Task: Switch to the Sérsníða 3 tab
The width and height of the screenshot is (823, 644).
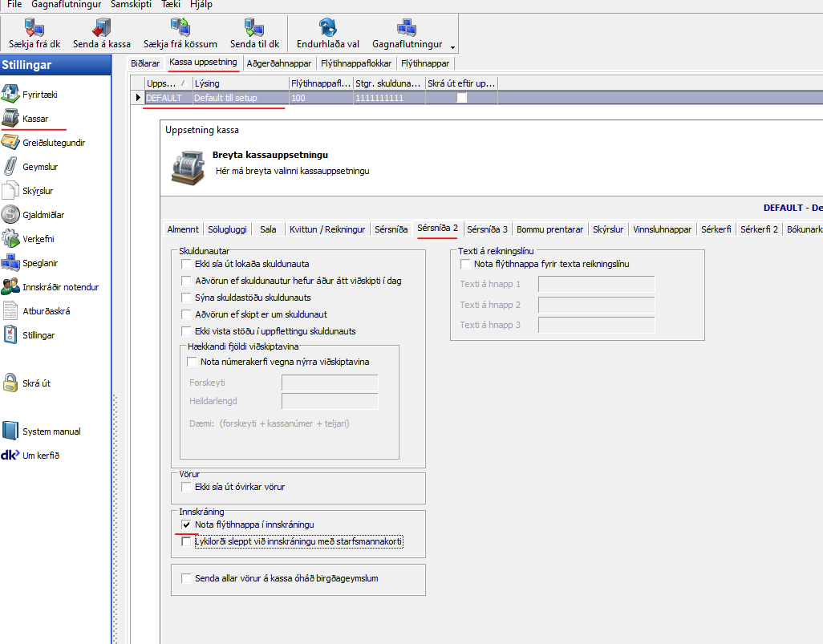Action: pyautogui.click(x=487, y=229)
